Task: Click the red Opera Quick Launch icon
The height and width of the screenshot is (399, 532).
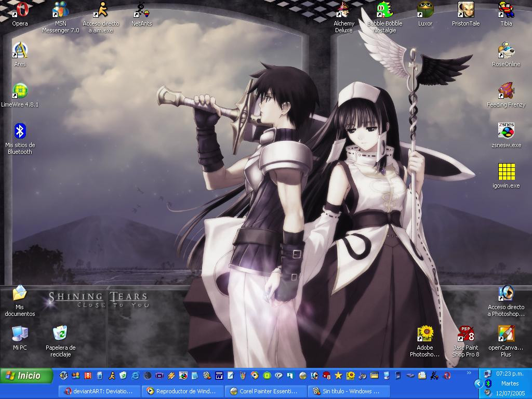Action: coord(447,375)
